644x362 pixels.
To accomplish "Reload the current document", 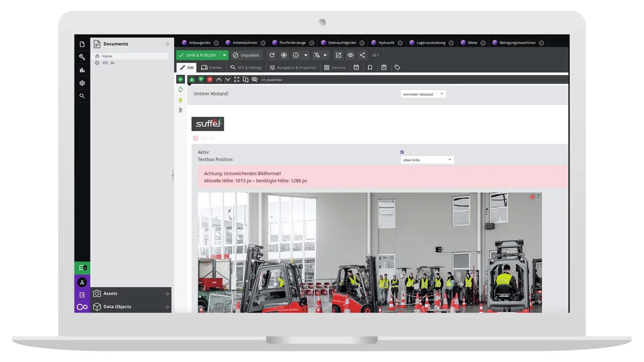I will pyautogui.click(x=272, y=55).
